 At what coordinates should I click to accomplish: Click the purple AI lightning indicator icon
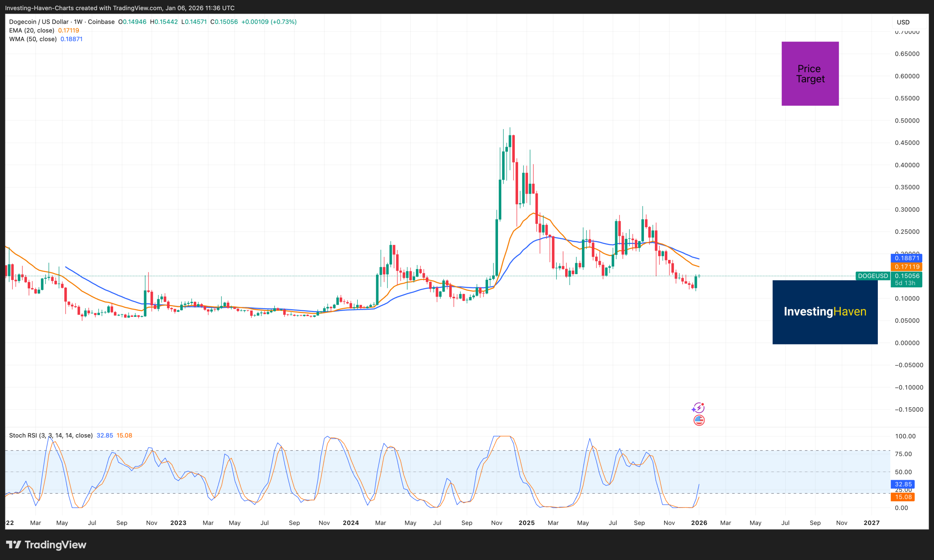699,407
